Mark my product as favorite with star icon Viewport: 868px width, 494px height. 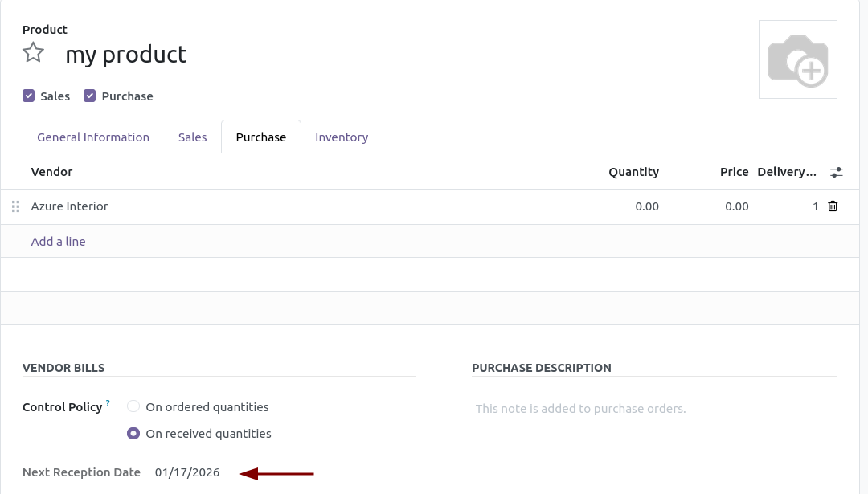pos(33,51)
